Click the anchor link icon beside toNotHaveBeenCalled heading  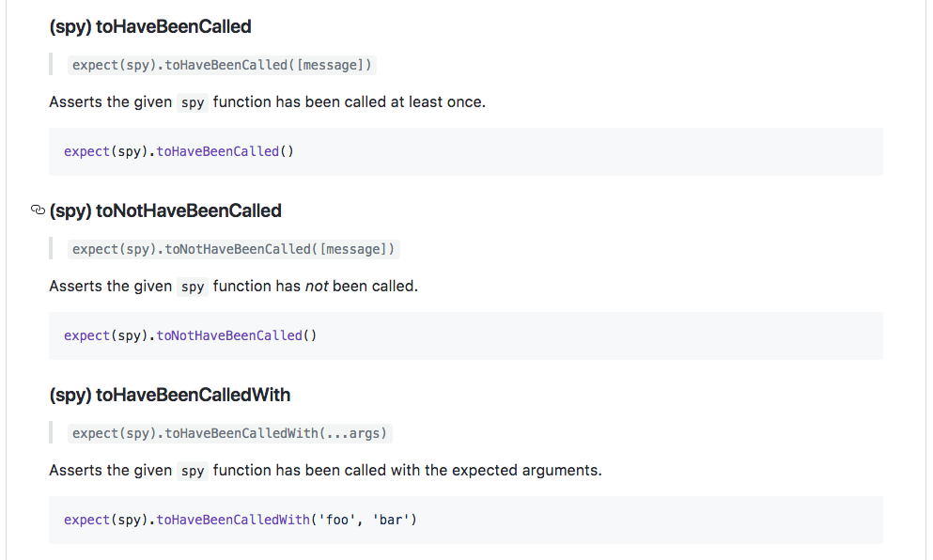38,210
